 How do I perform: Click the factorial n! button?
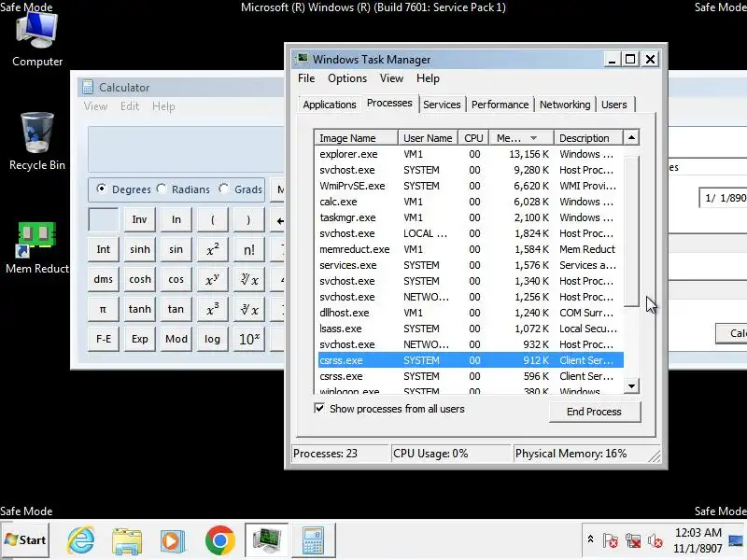pyautogui.click(x=249, y=249)
